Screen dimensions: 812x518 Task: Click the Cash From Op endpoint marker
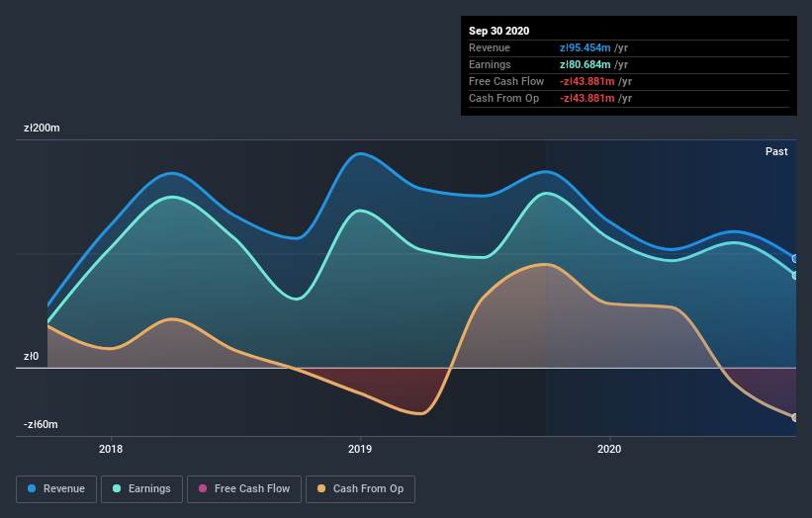pyautogui.click(x=795, y=417)
